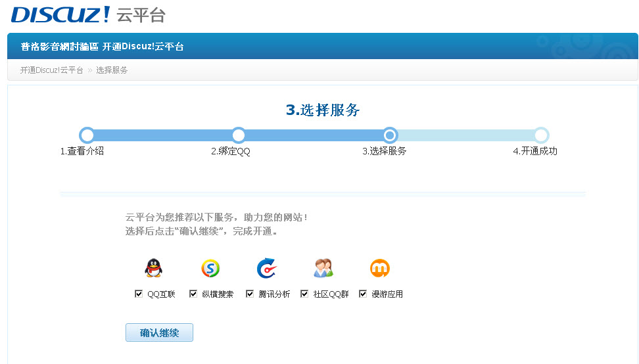The height and width of the screenshot is (364, 639).
Task: Disable the 漫游应用 checkbox
Action: coord(363,294)
